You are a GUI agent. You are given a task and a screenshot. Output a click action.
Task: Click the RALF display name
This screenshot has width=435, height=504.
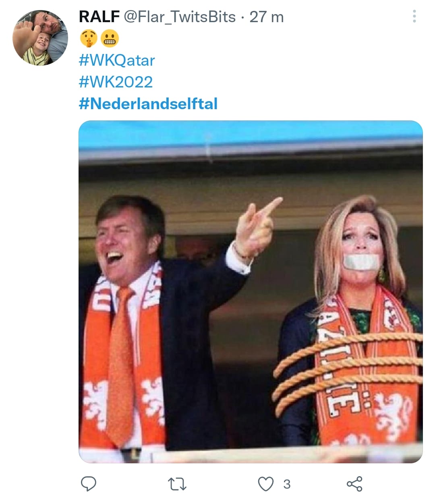99,17
